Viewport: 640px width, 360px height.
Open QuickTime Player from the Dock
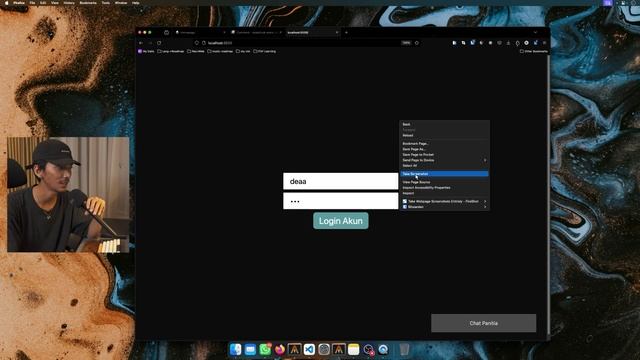pos(383,349)
